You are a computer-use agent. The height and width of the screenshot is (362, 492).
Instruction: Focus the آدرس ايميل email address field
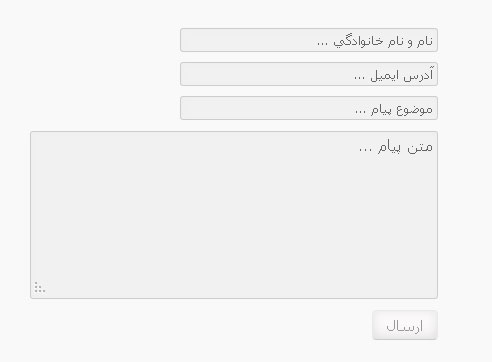click(x=309, y=74)
